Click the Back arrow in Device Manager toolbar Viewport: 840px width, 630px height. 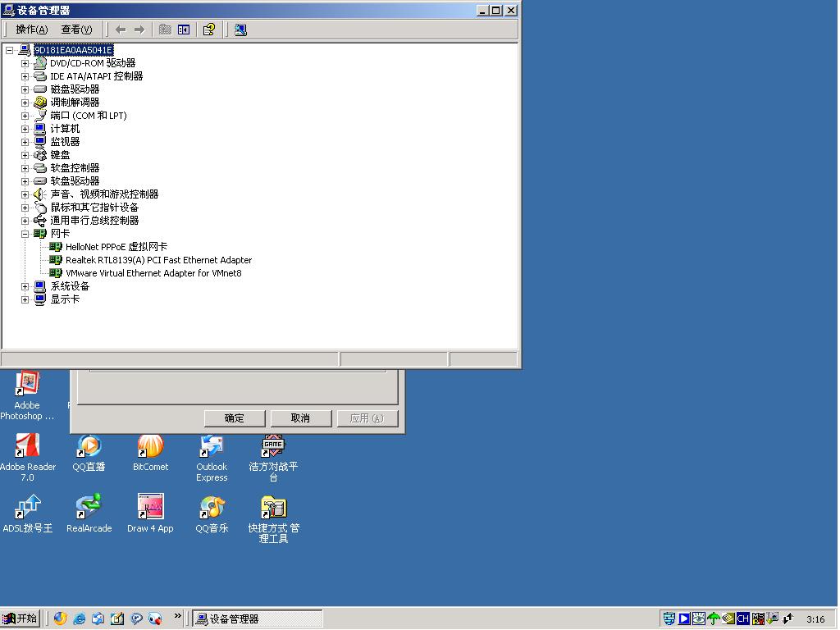pos(121,30)
